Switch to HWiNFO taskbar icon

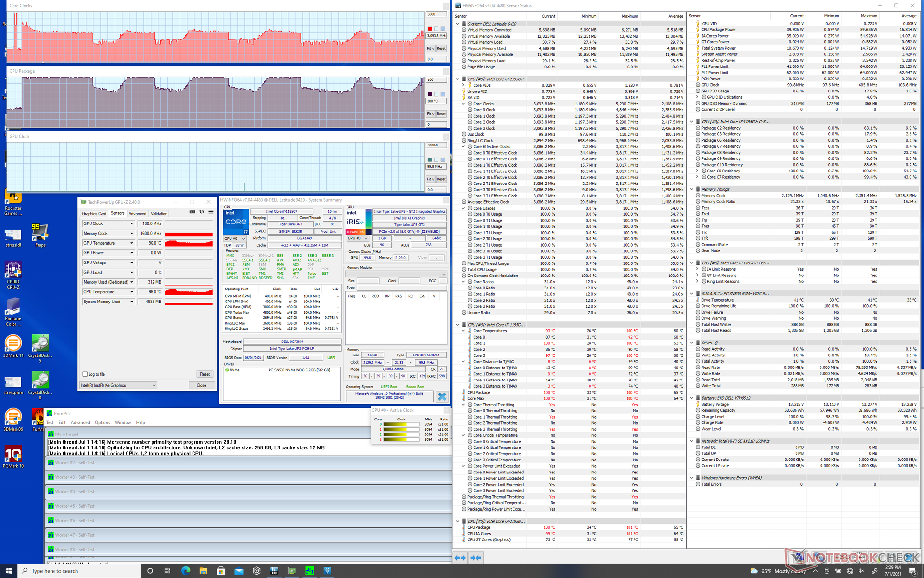[x=274, y=571]
